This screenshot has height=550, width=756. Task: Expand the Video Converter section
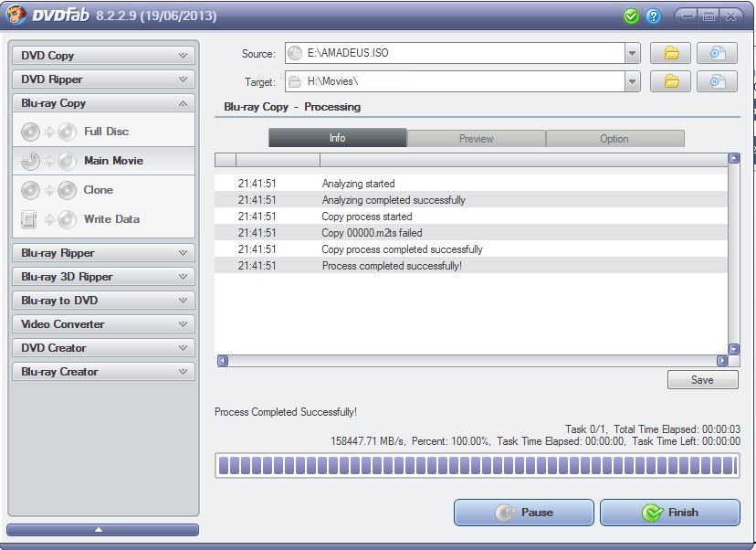[104, 324]
